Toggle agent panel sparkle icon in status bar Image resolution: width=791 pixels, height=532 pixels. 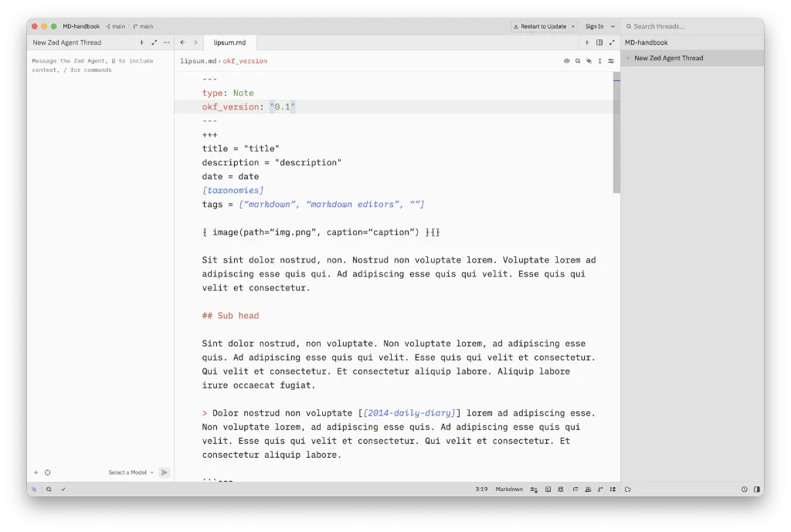point(34,489)
